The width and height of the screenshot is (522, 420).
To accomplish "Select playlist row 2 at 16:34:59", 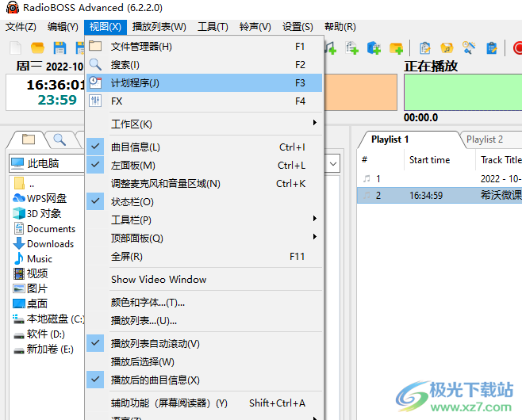I will point(439,195).
